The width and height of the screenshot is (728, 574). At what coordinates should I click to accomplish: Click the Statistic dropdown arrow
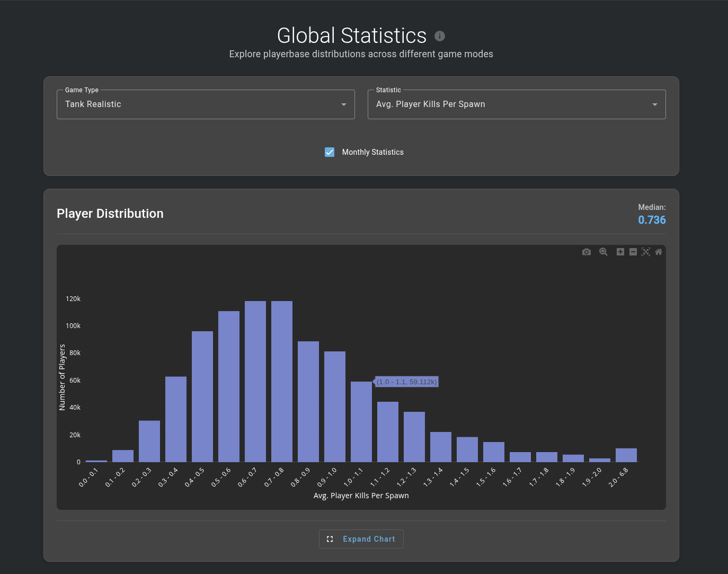[655, 104]
